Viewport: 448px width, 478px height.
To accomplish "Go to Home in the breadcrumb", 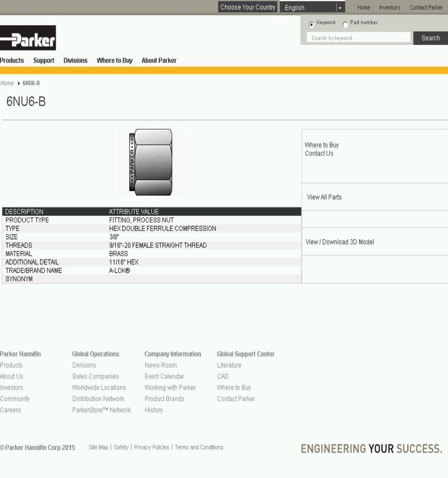I will coord(7,83).
